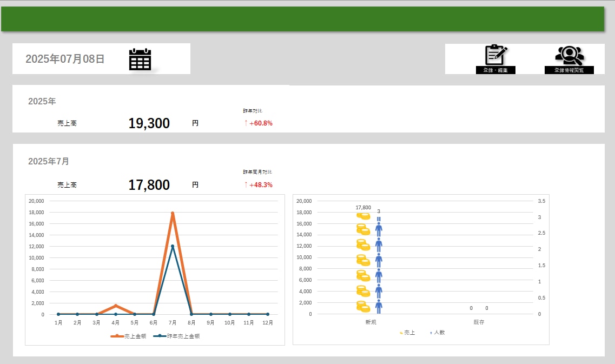Select the yearly sales value 19,300
The image size is (615, 364).
[x=149, y=123]
